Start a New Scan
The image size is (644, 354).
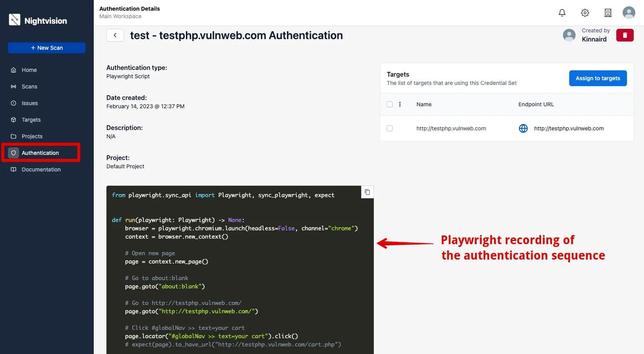[x=47, y=48]
